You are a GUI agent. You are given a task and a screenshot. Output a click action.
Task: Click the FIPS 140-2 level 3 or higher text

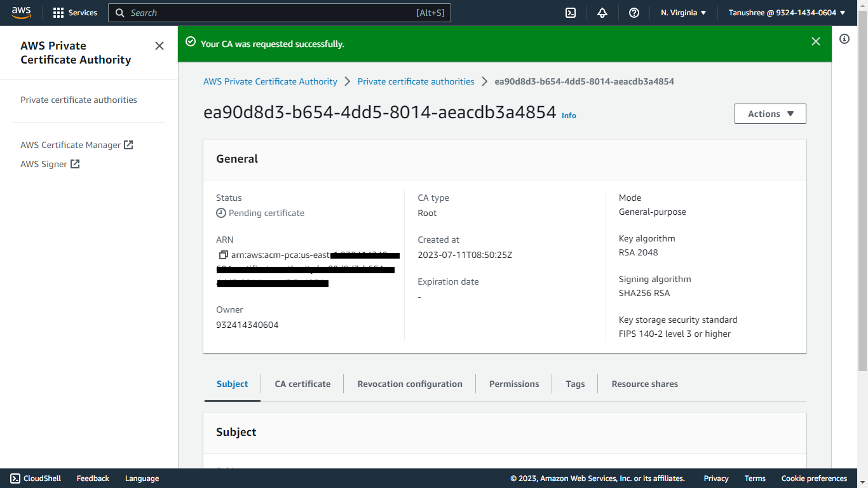[x=675, y=334]
